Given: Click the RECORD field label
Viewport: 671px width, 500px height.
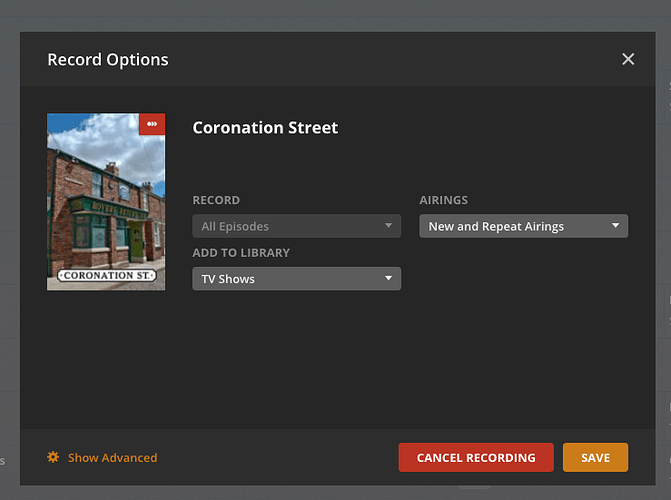Looking at the screenshot, I should (216, 200).
